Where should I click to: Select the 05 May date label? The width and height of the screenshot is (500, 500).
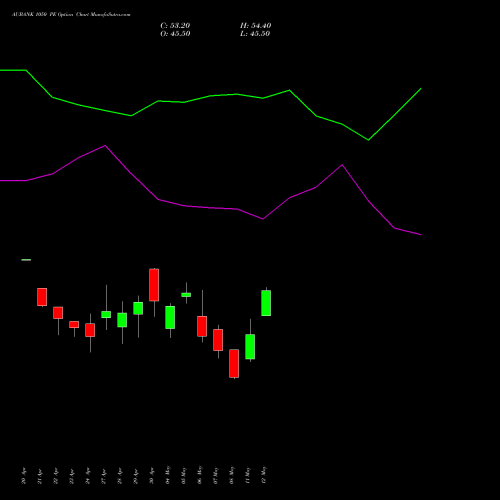pyautogui.click(x=184, y=475)
